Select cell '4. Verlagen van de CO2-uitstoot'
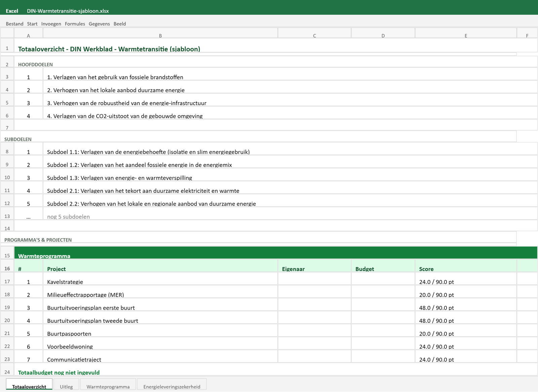The width and height of the screenshot is (538, 392). coord(290,113)
